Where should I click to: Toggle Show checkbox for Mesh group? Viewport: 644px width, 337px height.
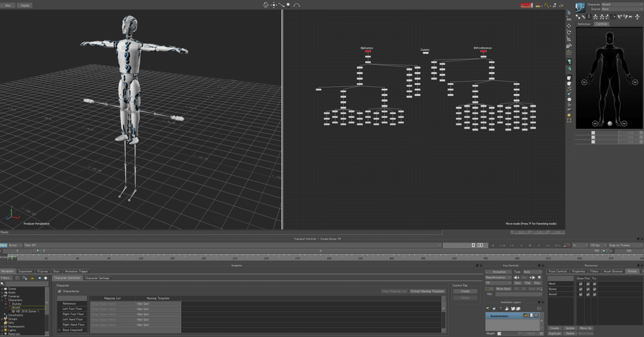click(580, 284)
